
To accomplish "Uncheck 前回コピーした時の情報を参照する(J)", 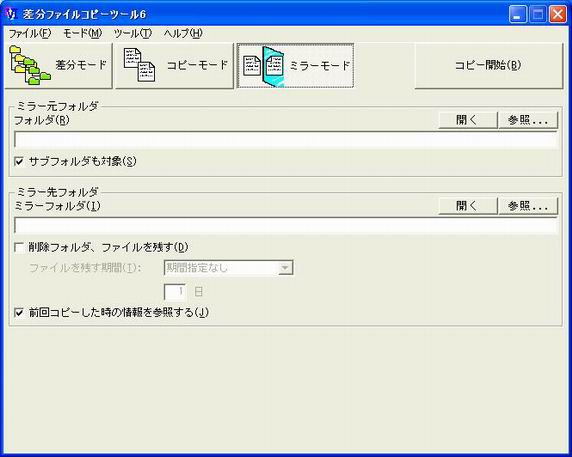I will point(19,313).
